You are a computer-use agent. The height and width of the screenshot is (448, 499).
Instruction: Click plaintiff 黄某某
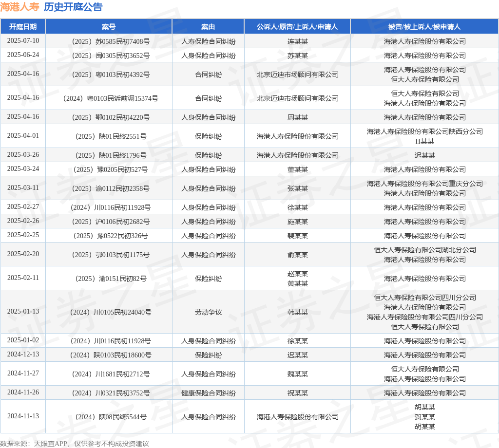point(298,283)
